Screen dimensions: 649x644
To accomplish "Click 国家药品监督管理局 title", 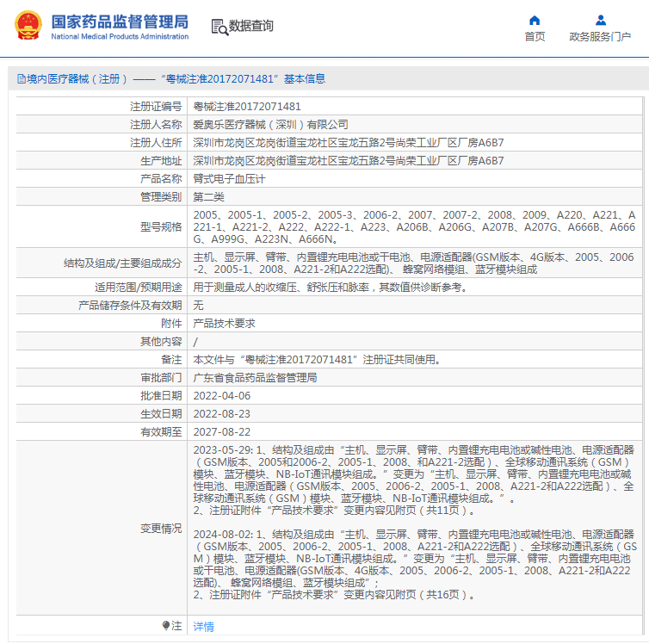I will pyautogui.click(x=120, y=22).
